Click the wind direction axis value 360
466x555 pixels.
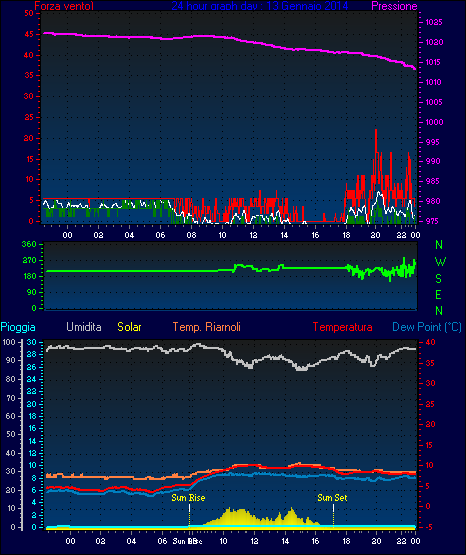pos(29,244)
